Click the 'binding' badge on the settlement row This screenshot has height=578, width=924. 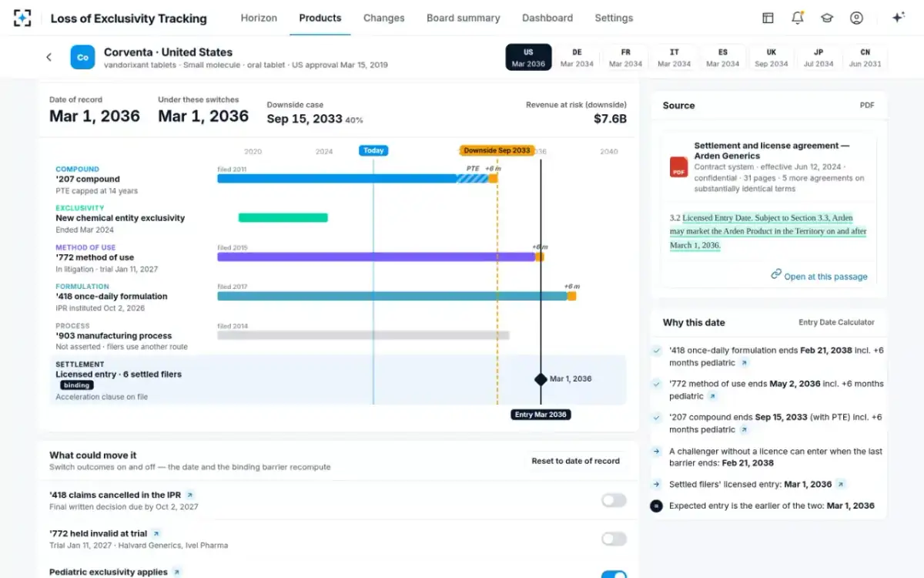click(x=77, y=385)
